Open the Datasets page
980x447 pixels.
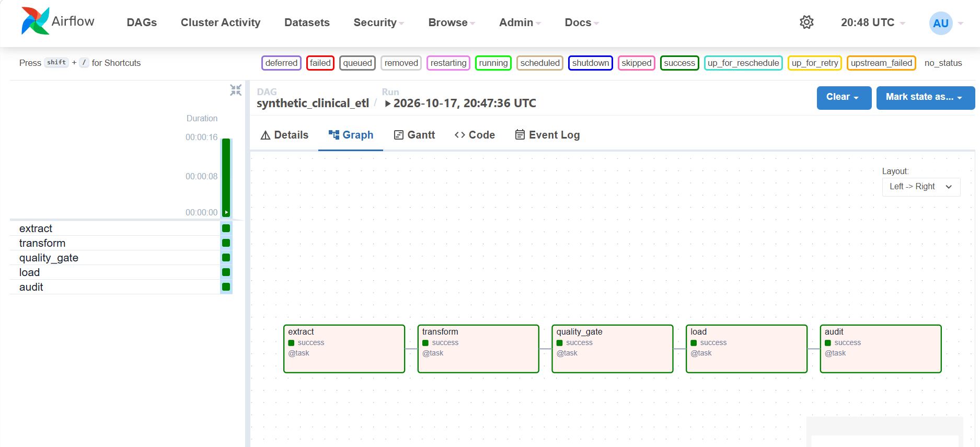(x=307, y=22)
